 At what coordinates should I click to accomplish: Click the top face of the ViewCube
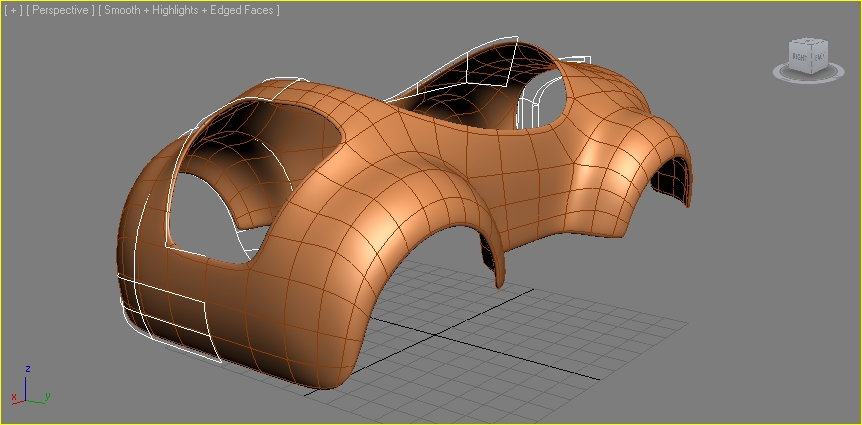(x=809, y=44)
